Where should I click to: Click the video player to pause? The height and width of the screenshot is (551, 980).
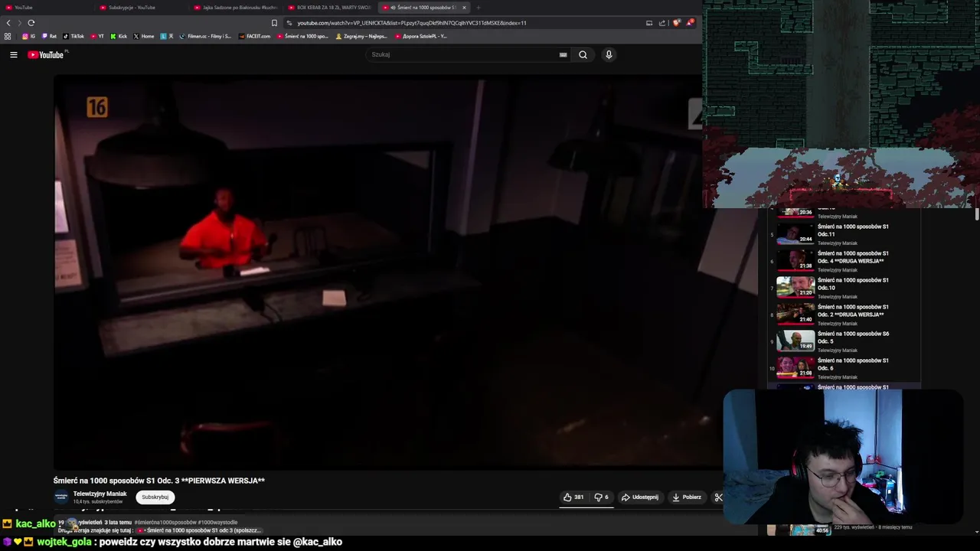coord(379,272)
